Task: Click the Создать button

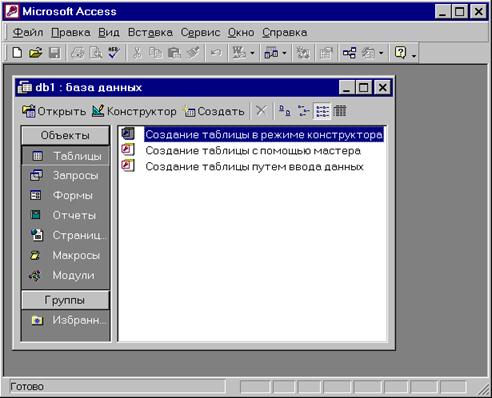Action: click(x=214, y=111)
